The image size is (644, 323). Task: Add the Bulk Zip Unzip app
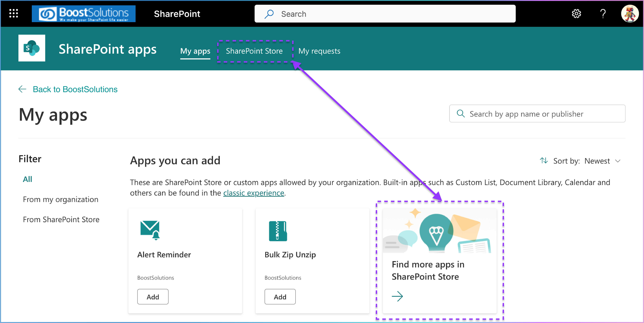(280, 297)
